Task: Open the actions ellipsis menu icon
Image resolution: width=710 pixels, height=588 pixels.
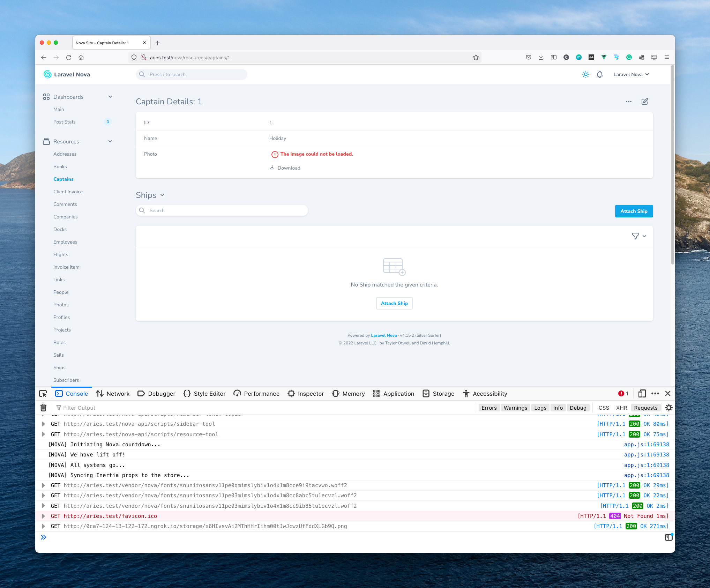Action: click(629, 102)
